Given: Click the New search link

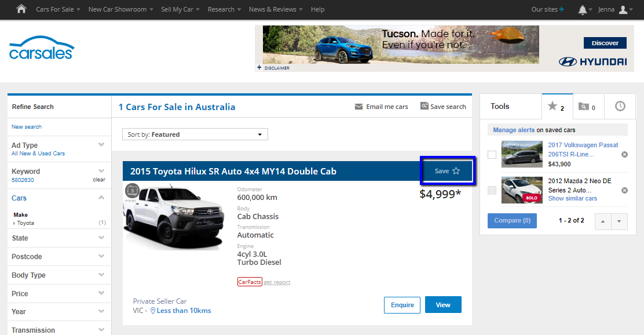Looking at the screenshot, I should point(27,126).
